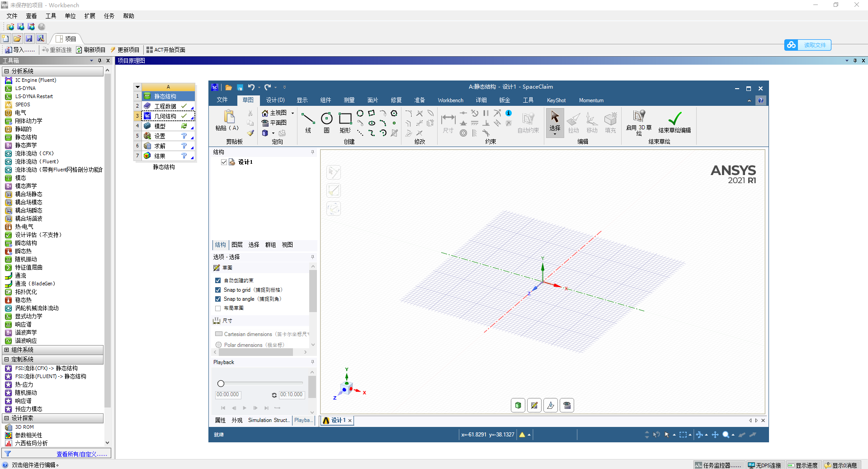Click 显示进度 button in status bar
The width and height of the screenshot is (868, 469).
pyautogui.click(x=803, y=465)
